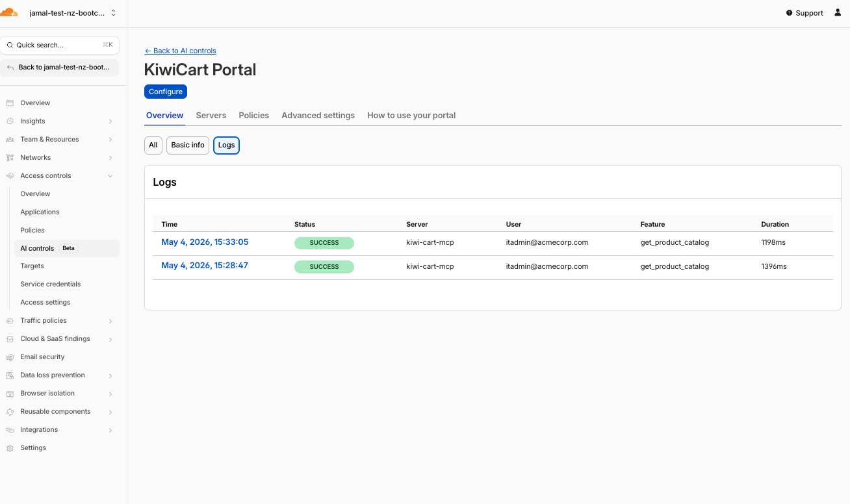Expand the Team & Resources chevron

110,140
